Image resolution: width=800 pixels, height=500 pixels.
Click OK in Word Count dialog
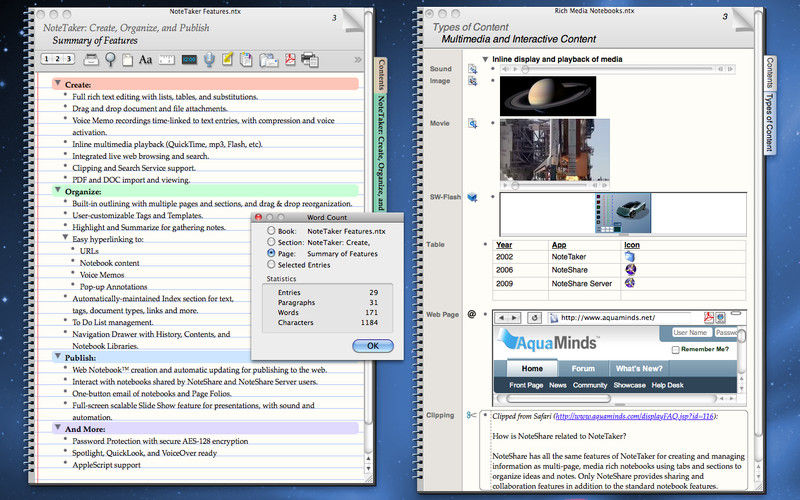(x=373, y=346)
